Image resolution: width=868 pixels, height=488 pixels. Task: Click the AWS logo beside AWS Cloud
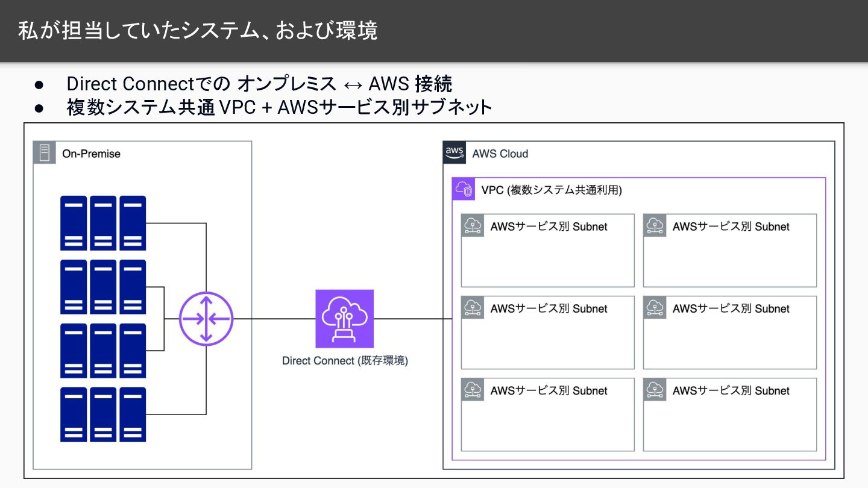[454, 153]
